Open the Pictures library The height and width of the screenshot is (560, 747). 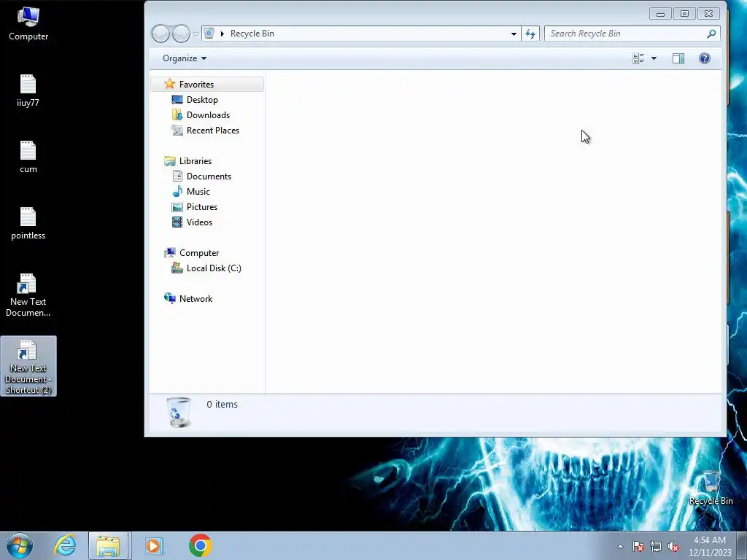tap(201, 206)
